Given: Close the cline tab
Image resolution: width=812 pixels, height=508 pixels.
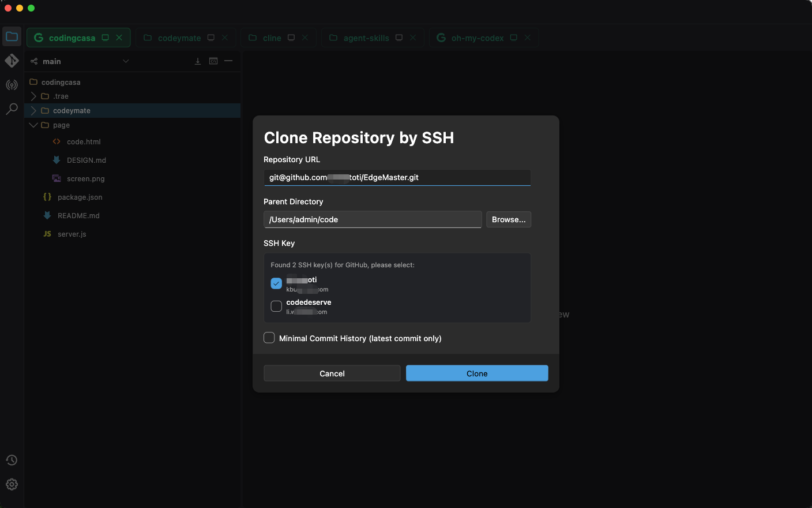Looking at the screenshot, I should (x=305, y=38).
